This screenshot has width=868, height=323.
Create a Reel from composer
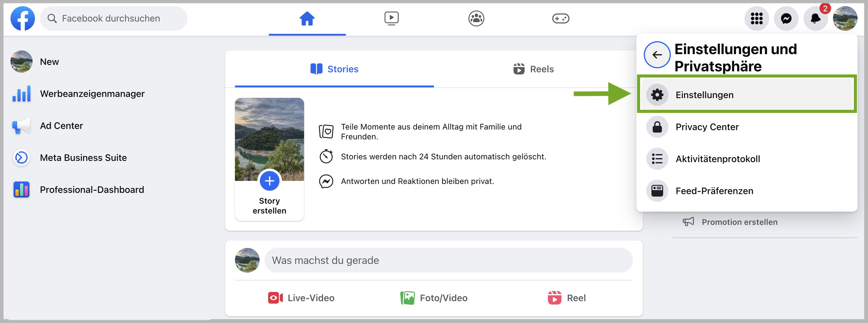tap(566, 298)
